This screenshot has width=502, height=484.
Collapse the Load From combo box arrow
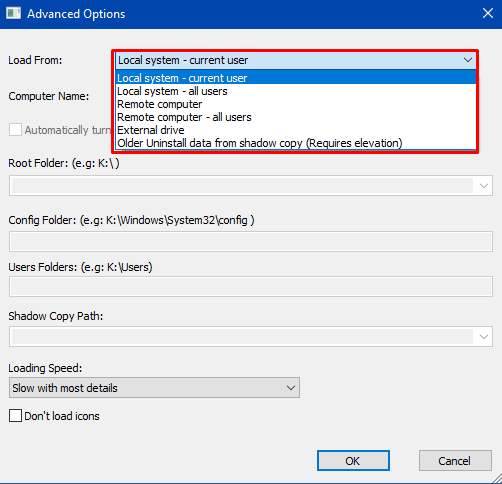tap(467, 60)
